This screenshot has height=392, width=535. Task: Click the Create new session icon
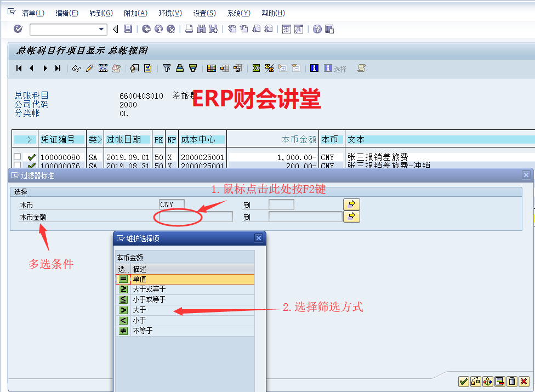pos(286,29)
